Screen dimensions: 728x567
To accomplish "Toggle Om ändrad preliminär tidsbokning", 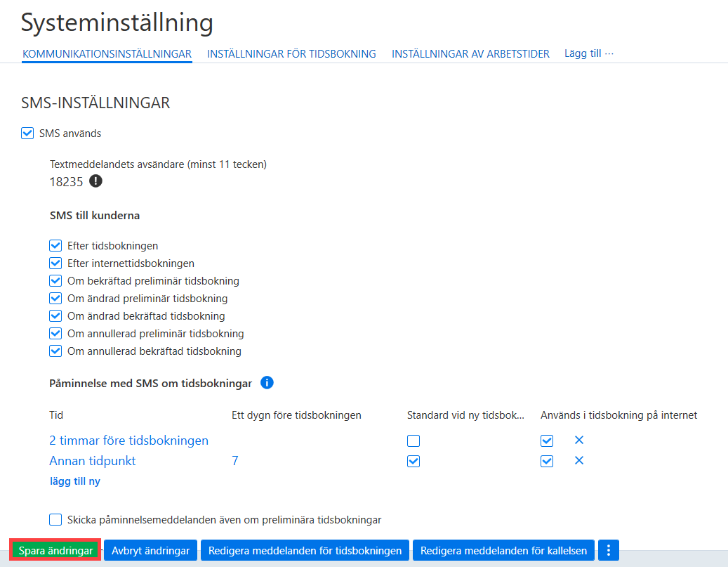I will (x=55, y=299).
